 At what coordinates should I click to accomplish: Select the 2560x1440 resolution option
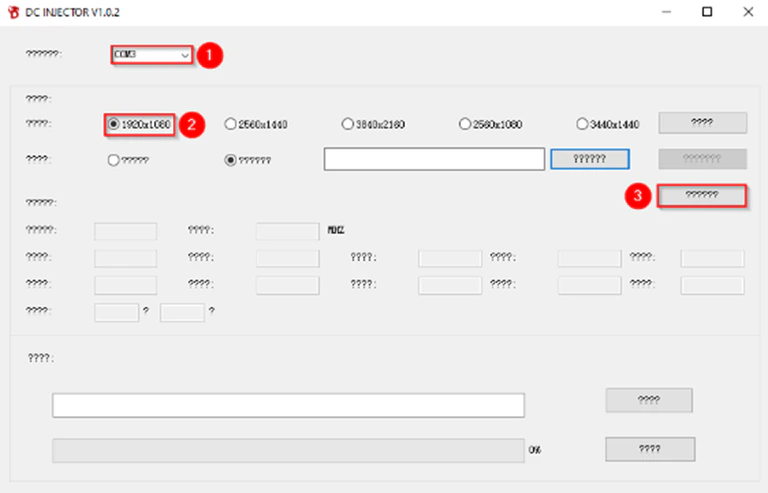[x=256, y=124]
